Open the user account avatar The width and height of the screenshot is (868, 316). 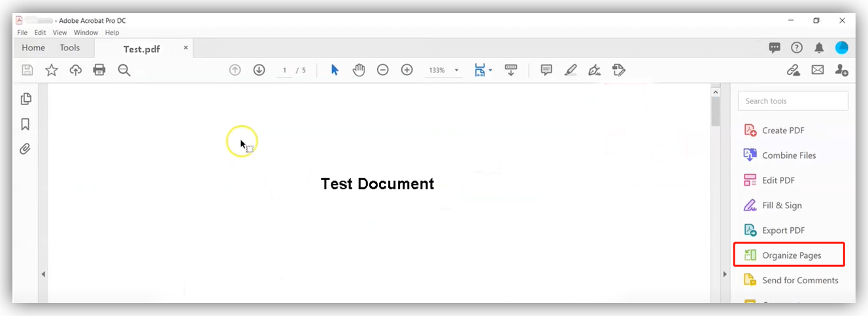coord(842,48)
